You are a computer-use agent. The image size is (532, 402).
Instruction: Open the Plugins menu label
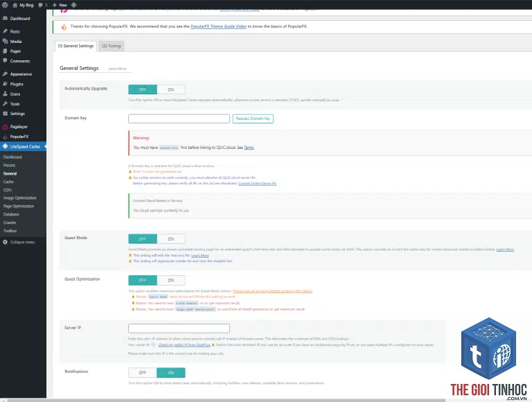[x=17, y=84]
